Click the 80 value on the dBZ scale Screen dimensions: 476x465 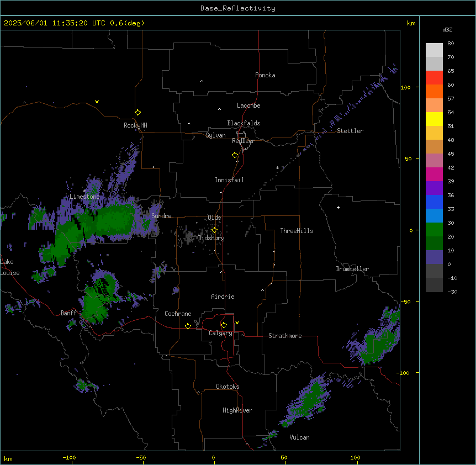coord(451,44)
